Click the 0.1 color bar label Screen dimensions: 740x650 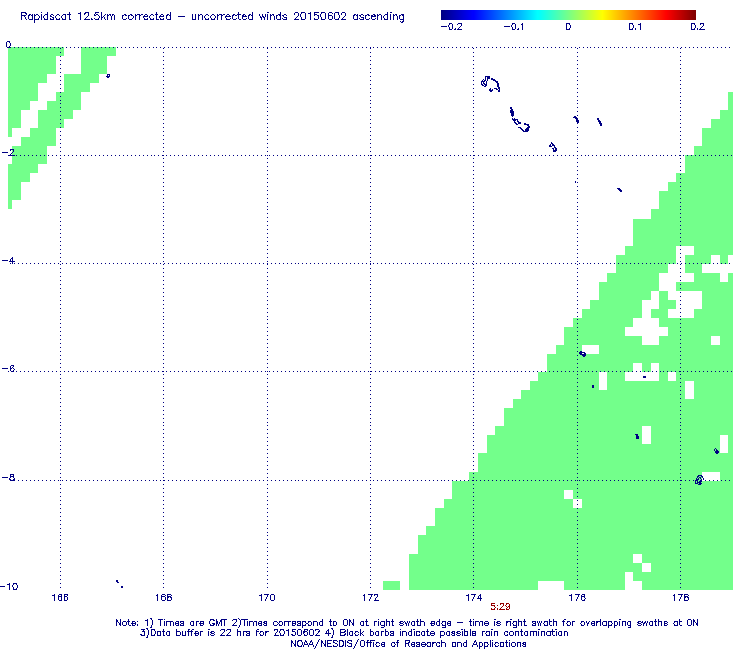click(635, 27)
